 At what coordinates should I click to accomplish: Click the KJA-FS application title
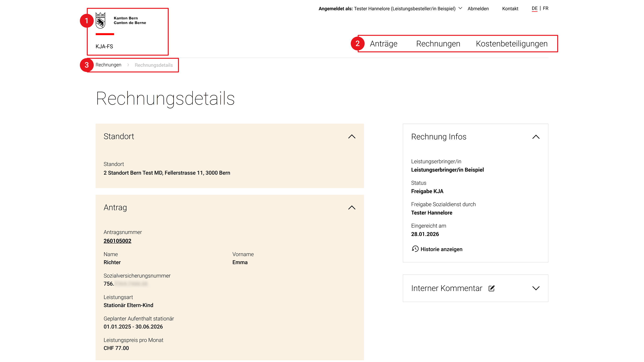tap(104, 47)
